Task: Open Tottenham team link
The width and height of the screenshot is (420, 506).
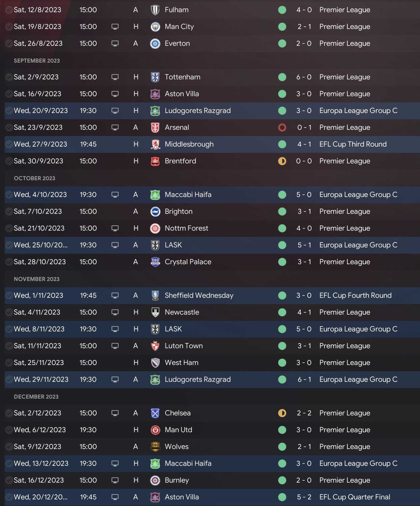Action: coord(182,77)
